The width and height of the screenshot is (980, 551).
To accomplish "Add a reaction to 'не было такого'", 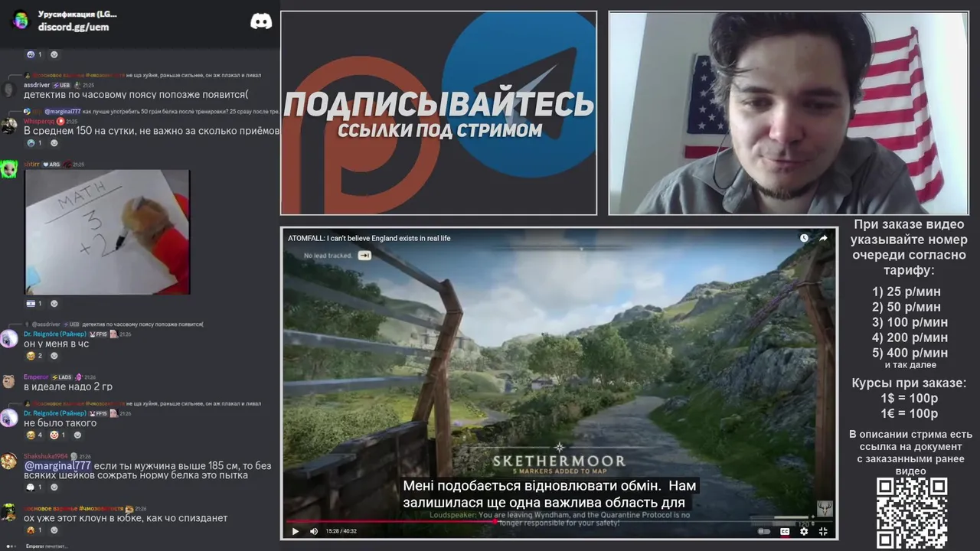I will (x=77, y=435).
